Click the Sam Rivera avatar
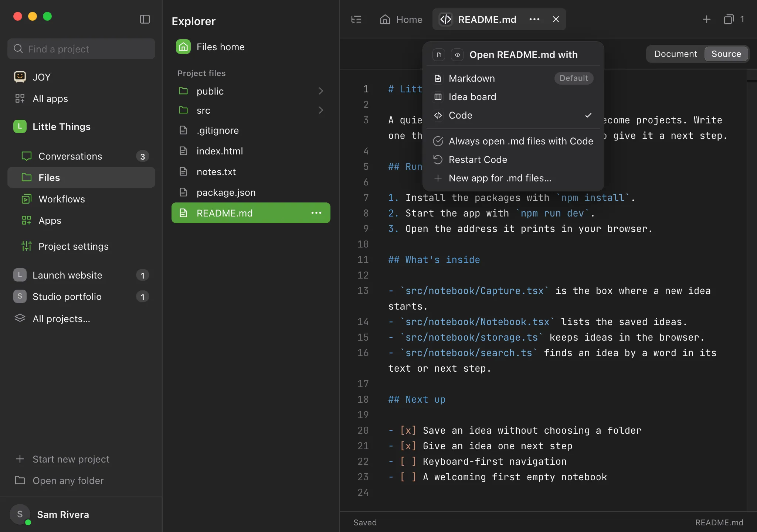Screen dimensions: 757x532 click(x=20, y=514)
